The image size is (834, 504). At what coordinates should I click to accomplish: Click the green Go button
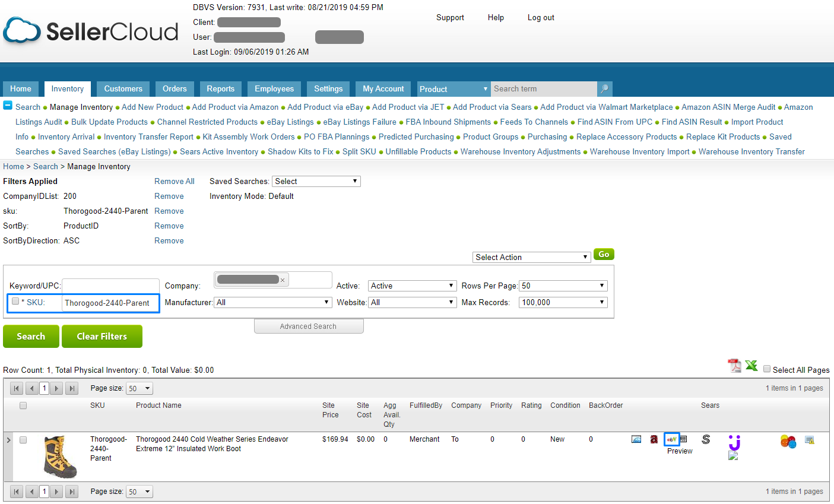point(604,254)
